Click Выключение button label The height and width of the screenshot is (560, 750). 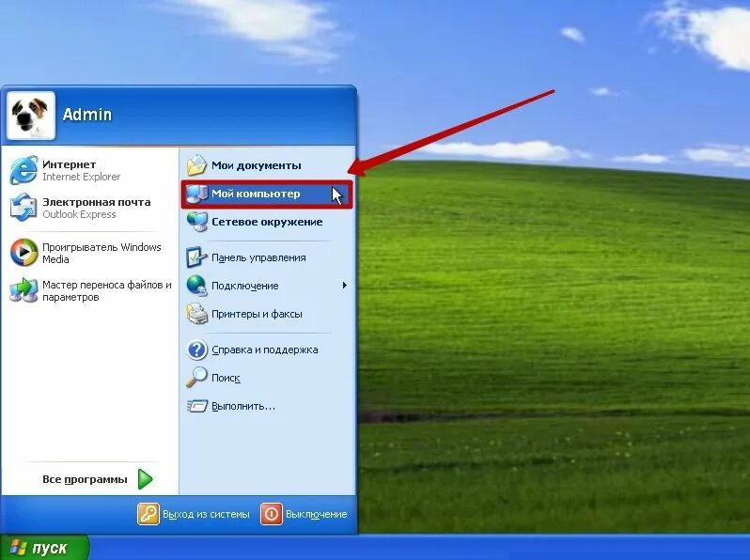[x=316, y=514]
